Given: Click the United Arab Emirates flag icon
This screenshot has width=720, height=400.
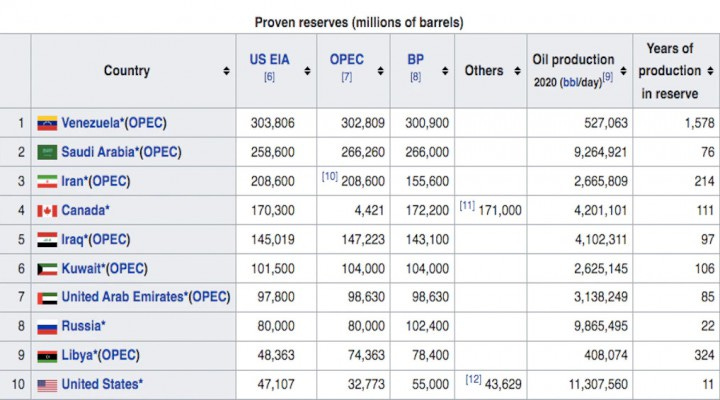Looking at the screenshot, I should click(47, 298).
